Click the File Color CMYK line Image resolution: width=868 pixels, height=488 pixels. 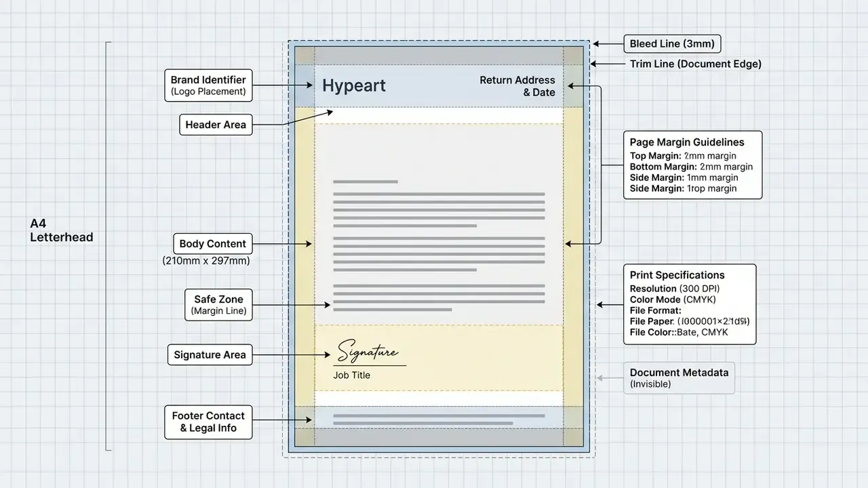[x=679, y=332]
